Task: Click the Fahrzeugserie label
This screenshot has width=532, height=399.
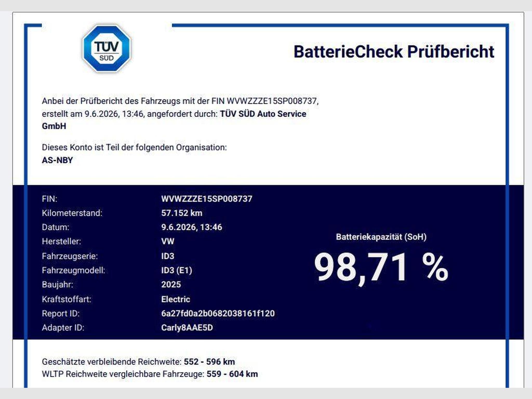Action: (x=70, y=256)
